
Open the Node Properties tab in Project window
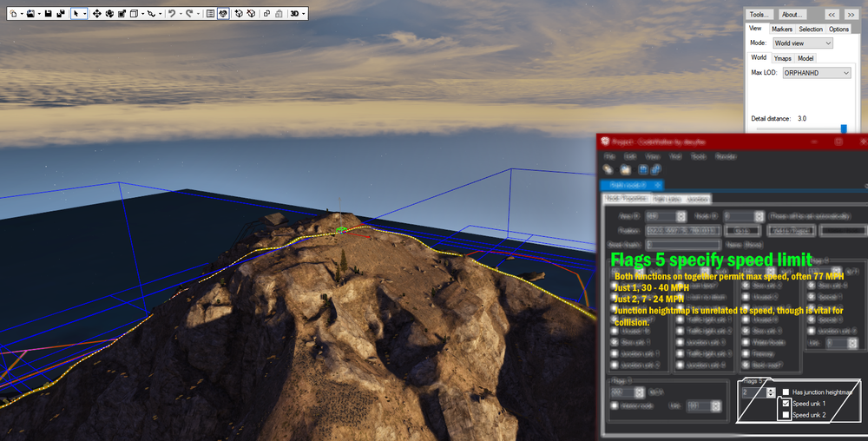coord(627,198)
